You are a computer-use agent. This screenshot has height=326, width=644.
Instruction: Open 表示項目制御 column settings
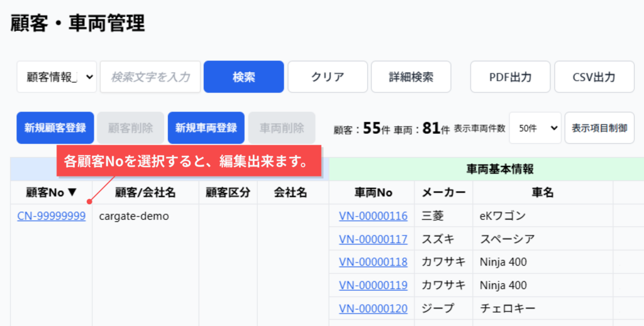(x=599, y=128)
